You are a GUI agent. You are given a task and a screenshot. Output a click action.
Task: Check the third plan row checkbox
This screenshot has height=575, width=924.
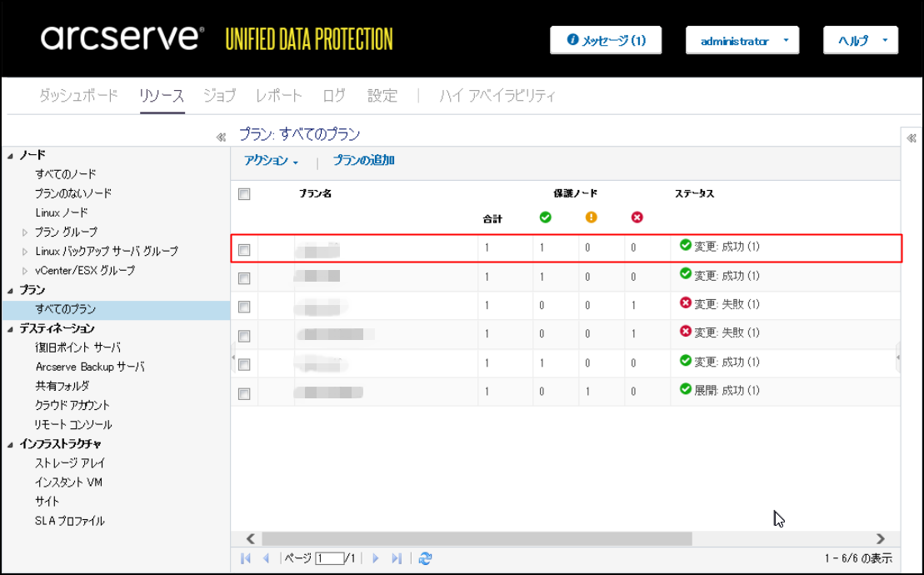[244, 307]
